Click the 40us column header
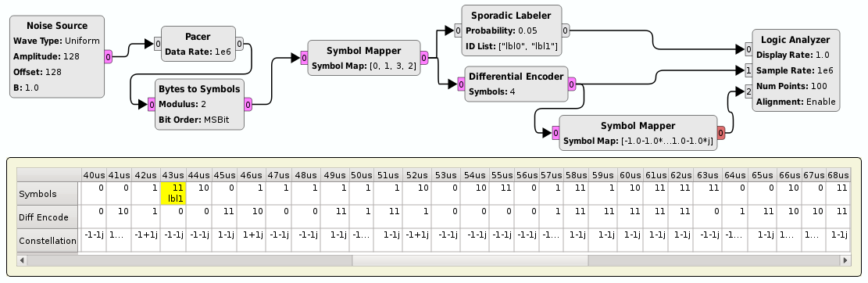Viewport: 868px width, 283px height. tap(94, 175)
